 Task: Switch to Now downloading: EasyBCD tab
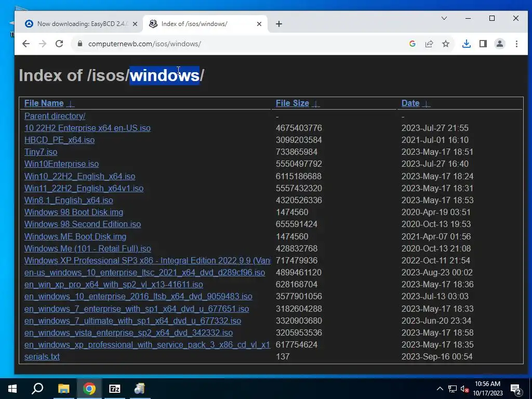(82, 24)
